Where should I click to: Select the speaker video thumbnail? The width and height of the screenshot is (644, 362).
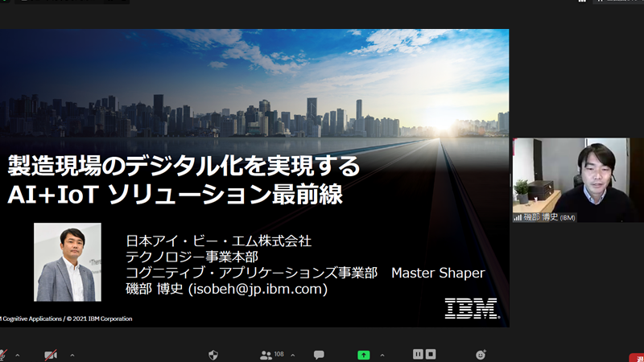pos(578,180)
